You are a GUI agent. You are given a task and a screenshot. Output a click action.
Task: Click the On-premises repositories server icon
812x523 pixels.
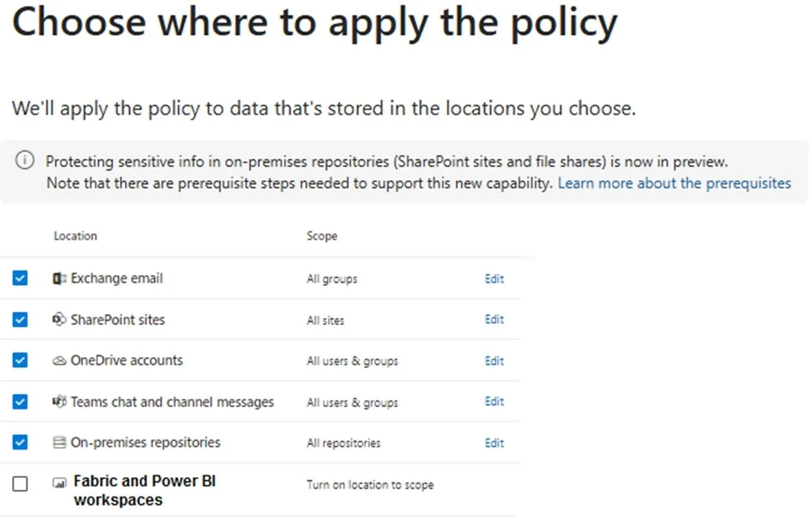tap(59, 442)
